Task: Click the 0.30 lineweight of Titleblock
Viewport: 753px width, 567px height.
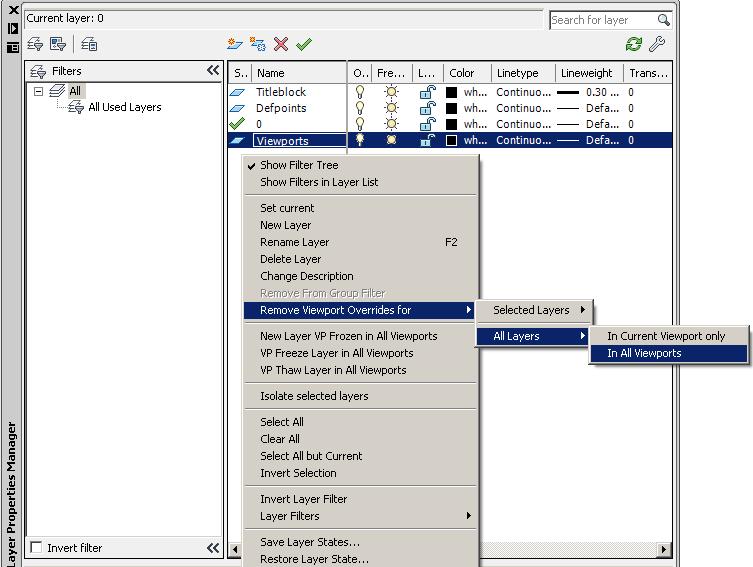Action: (587, 92)
